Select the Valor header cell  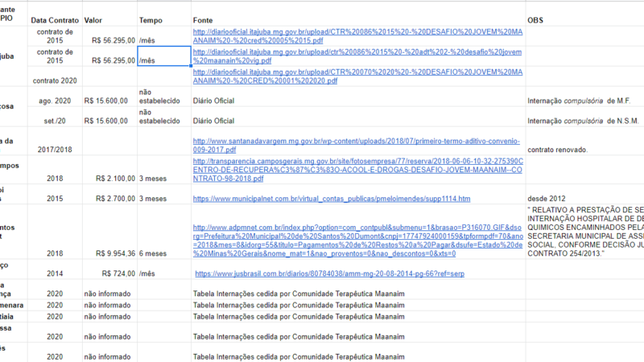point(109,18)
